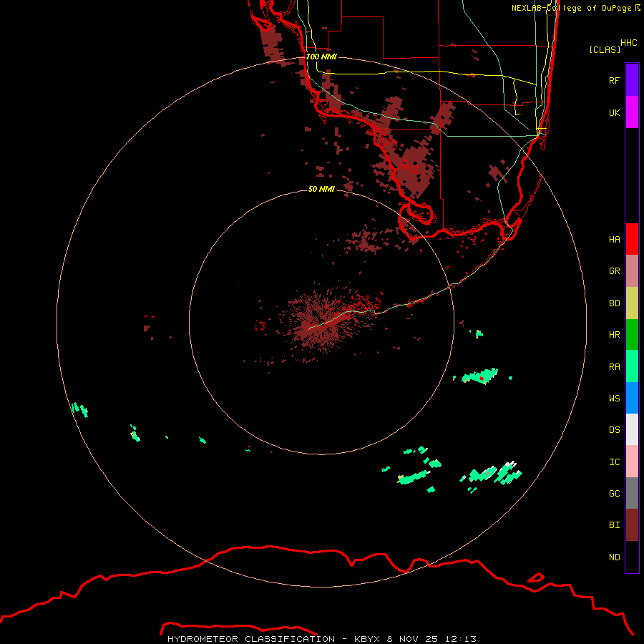Image resolution: width=644 pixels, height=644 pixels.
Task: Select the BD yellow legend swatch
Action: click(x=632, y=303)
